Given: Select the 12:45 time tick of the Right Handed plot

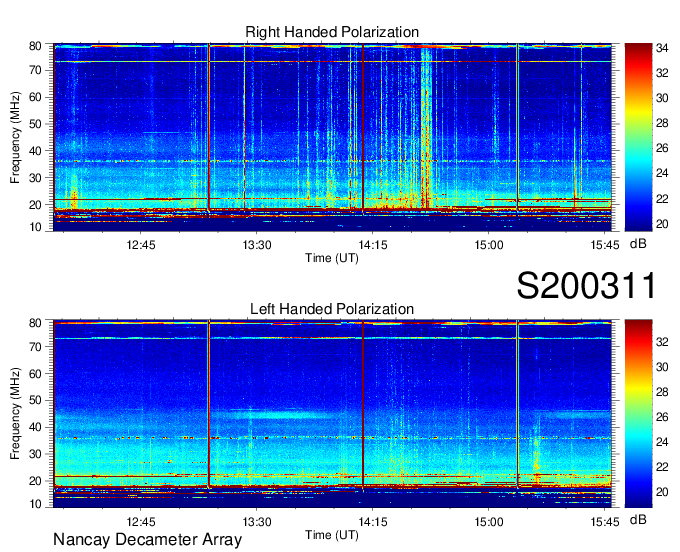Looking at the screenshot, I should 141,245.
